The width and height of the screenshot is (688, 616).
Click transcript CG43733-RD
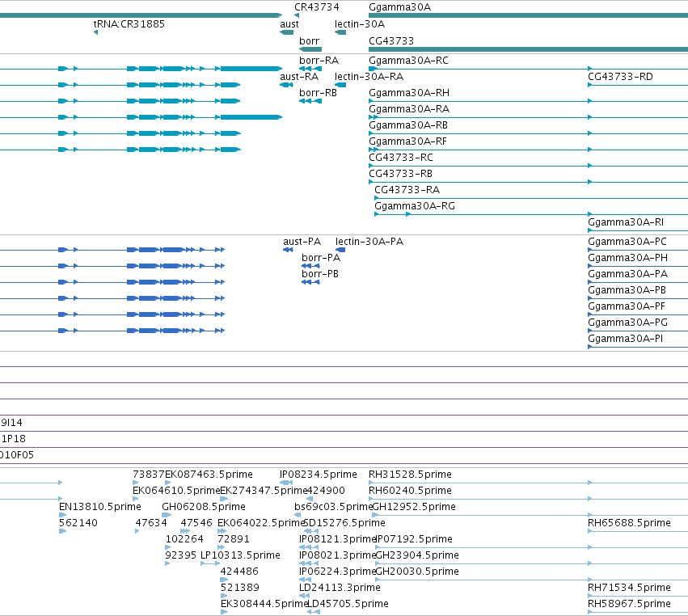[620, 77]
